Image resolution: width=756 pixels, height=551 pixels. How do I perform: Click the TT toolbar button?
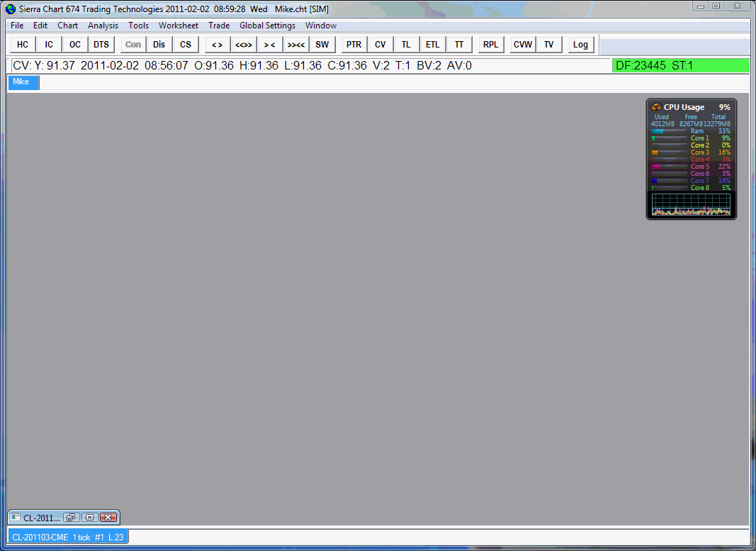pos(459,45)
